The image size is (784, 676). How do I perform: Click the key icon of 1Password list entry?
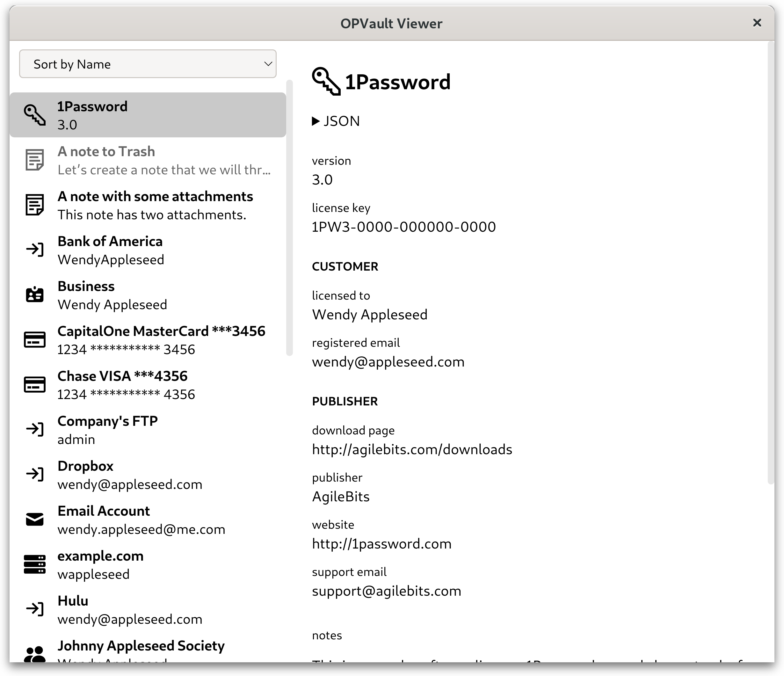[35, 115]
